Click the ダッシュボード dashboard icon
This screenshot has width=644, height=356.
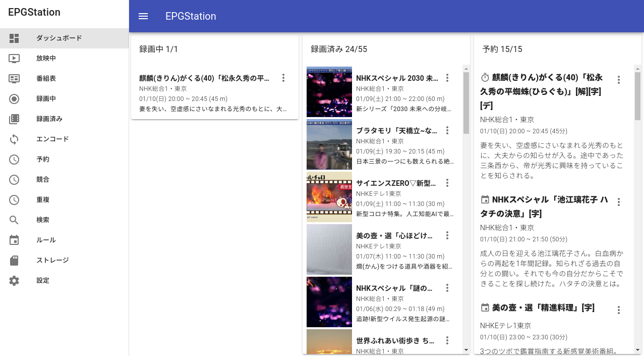(14, 38)
